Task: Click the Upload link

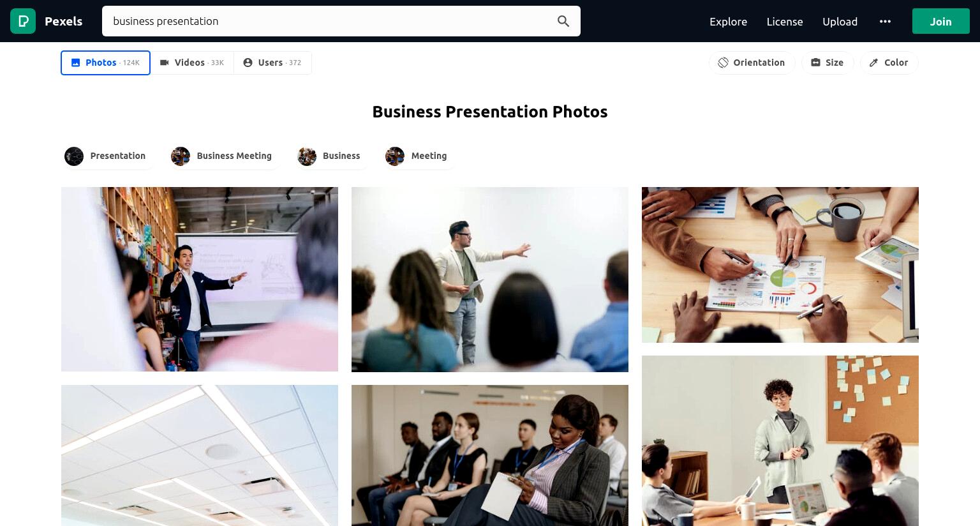Action: (840, 21)
